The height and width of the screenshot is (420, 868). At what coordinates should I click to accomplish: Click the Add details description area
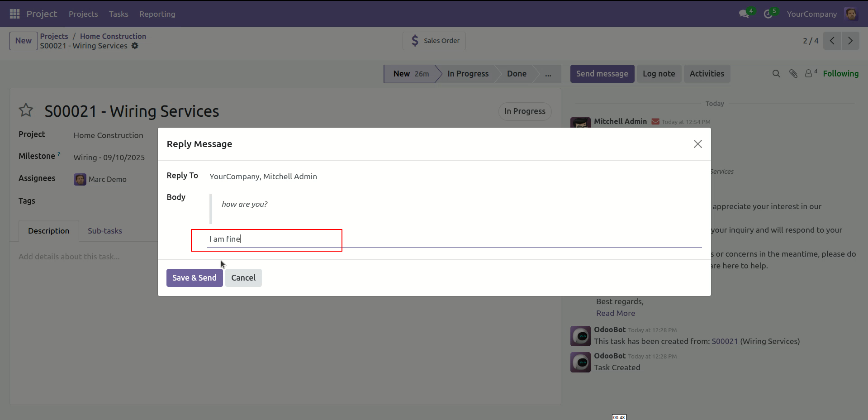tap(69, 257)
